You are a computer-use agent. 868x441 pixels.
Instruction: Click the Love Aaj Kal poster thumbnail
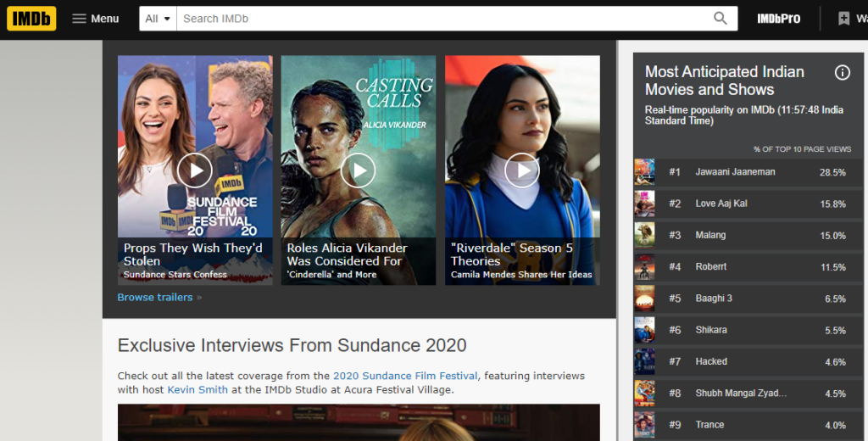(644, 204)
